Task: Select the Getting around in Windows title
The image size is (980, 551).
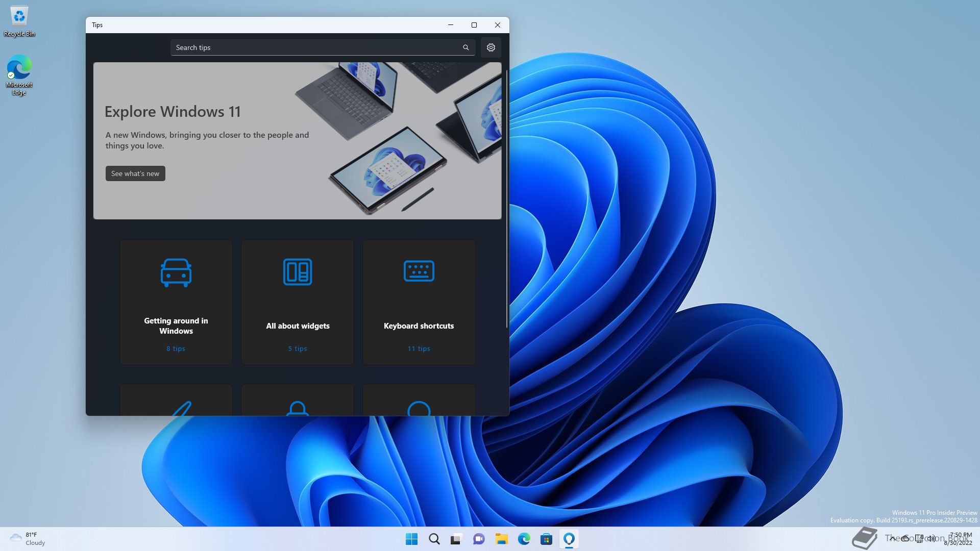Action: (176, 325)
